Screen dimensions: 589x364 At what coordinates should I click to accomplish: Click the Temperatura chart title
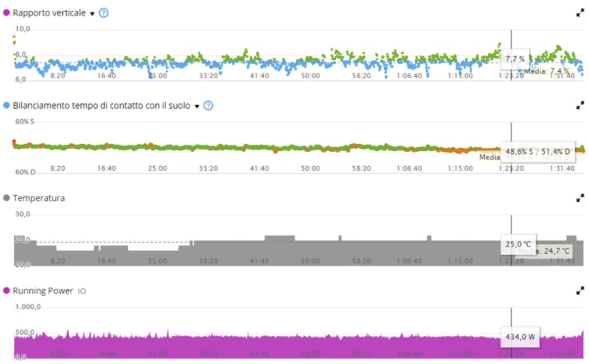[39, 198]
